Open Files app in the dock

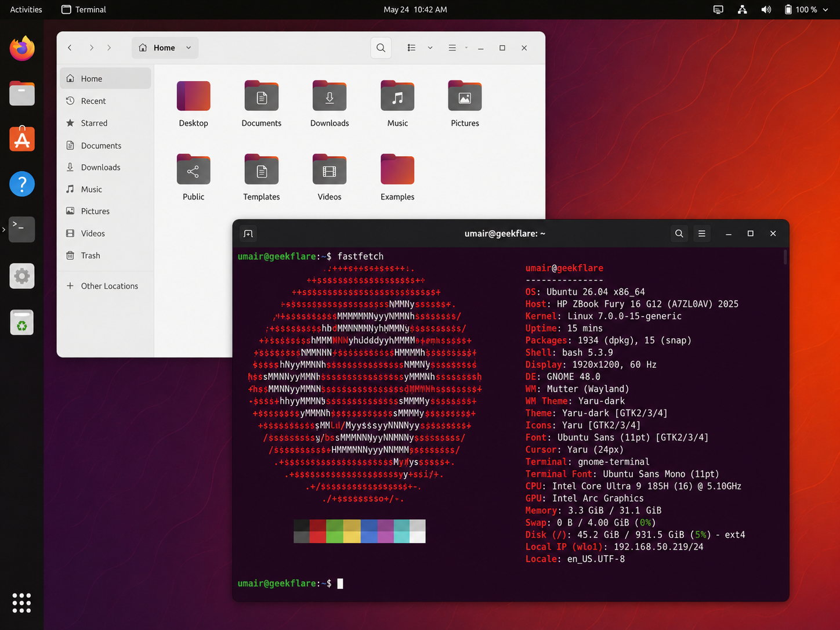(22, 93)
